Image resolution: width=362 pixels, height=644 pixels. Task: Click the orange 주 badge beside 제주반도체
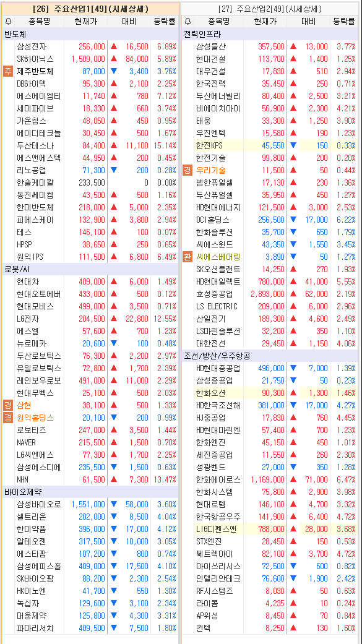8,72
